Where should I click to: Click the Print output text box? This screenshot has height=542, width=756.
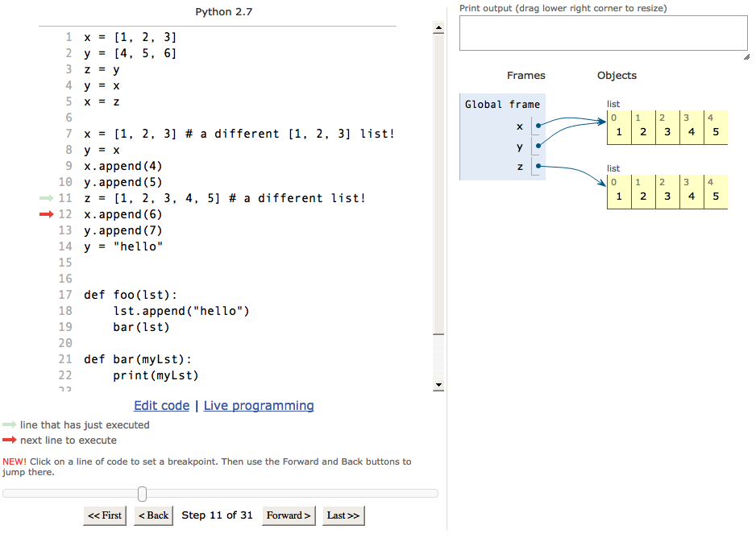pyautogui.click(x=603, y=33)
